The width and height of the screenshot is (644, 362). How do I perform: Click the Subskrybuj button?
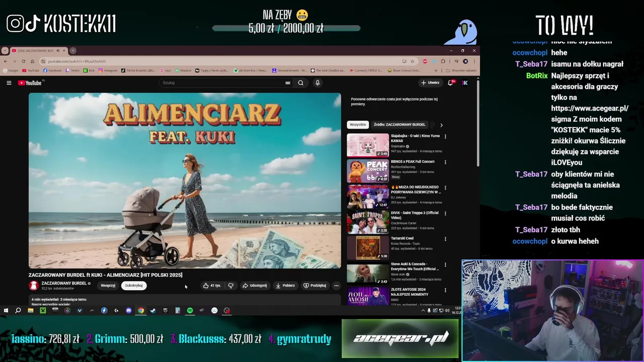click(x=134, y=286)
